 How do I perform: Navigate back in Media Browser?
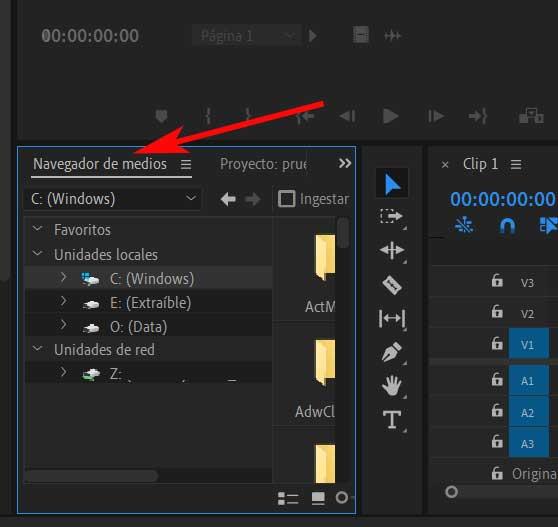tap(228, 199)
